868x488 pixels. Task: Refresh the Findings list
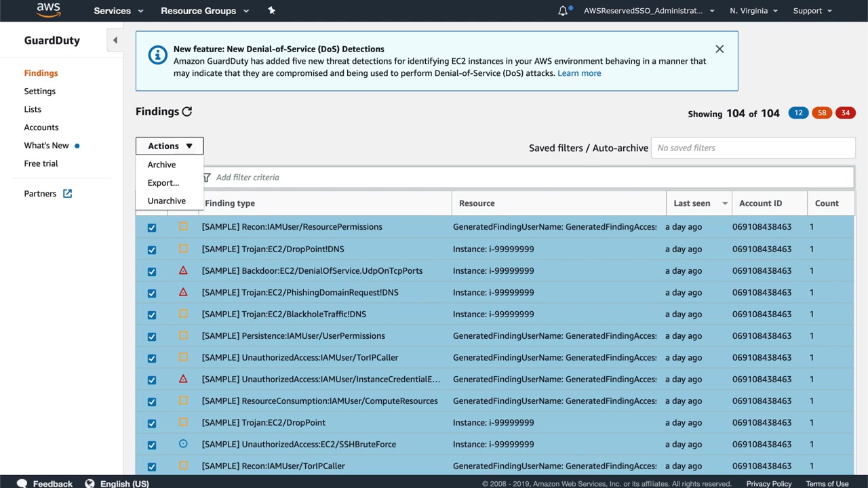coord(187,112)
